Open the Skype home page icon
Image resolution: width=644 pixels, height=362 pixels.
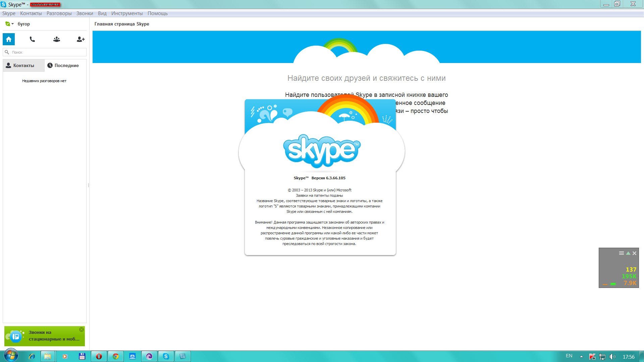pyautogui.click(x=9, y=39)
